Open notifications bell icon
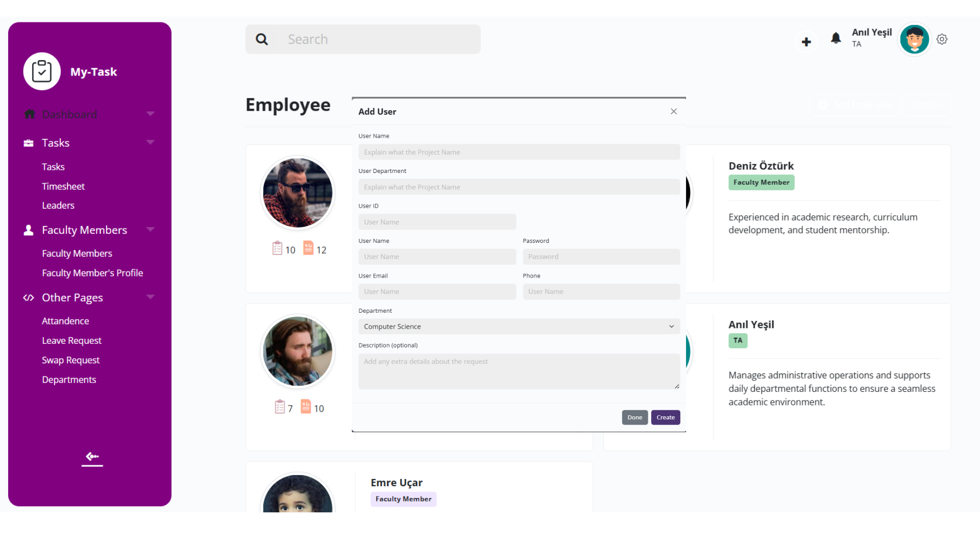 (x=836, y=38)
